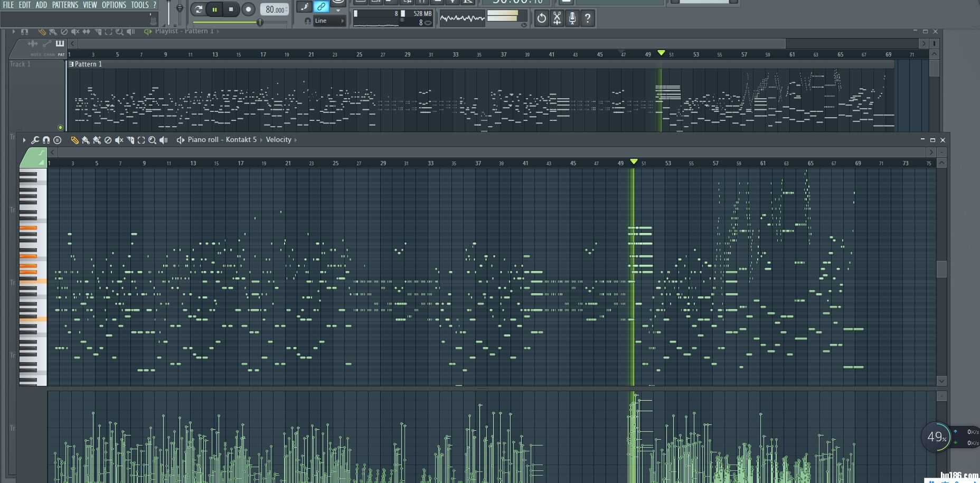Select the Playlist select tool

click(x=109, y=32)
